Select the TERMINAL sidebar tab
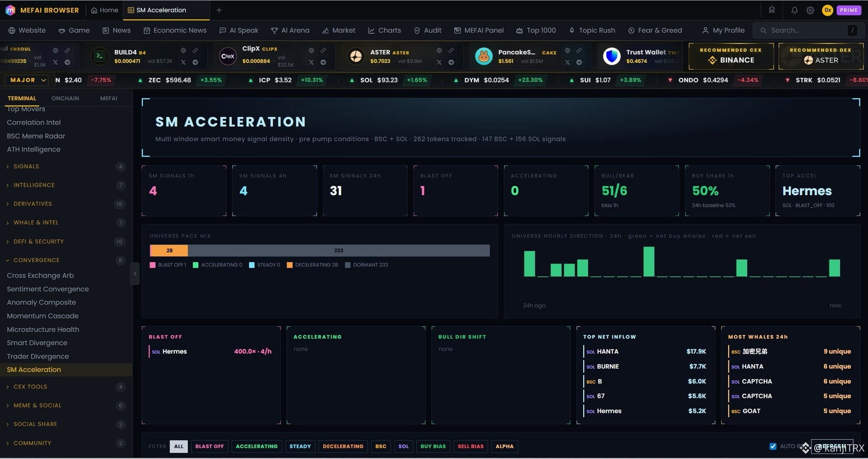868x459 pixels. point(22,98)
